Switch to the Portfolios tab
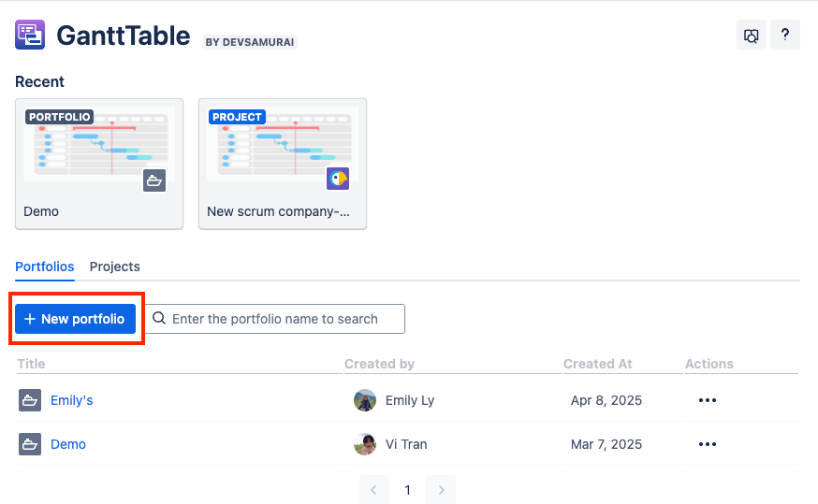The height and width of the screenshot is (504, 818). point(45,266)
